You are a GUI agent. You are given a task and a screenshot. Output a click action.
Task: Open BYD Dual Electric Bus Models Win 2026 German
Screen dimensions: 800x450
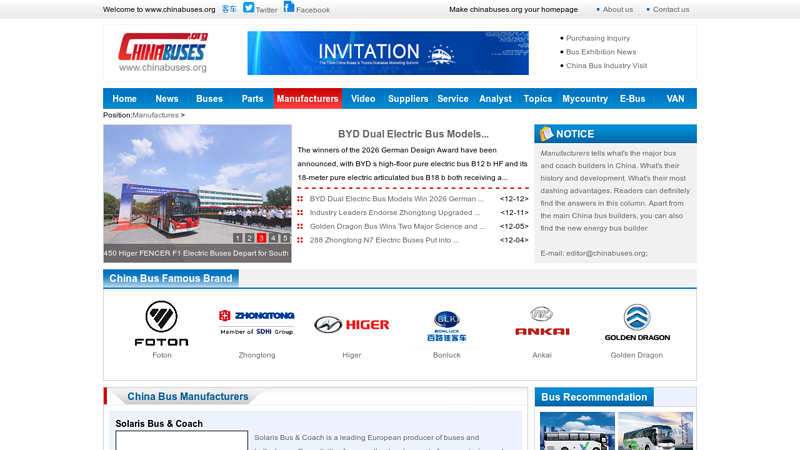point(396,199)
